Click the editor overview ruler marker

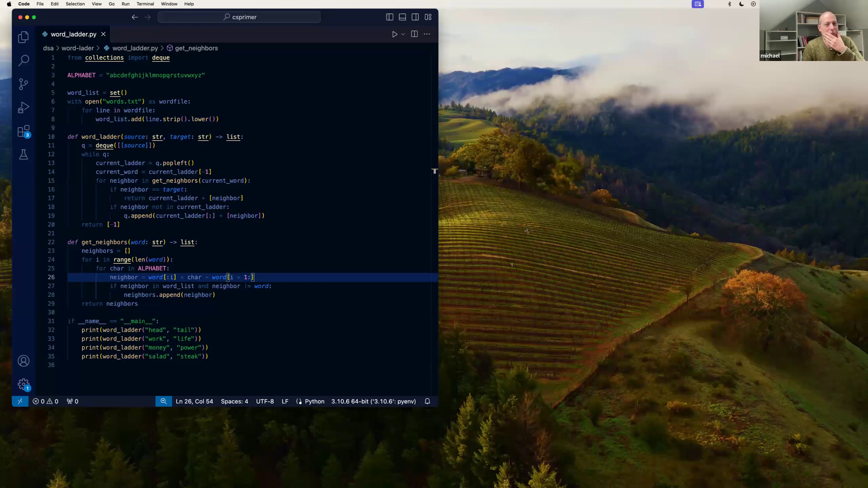click(435, 171)
